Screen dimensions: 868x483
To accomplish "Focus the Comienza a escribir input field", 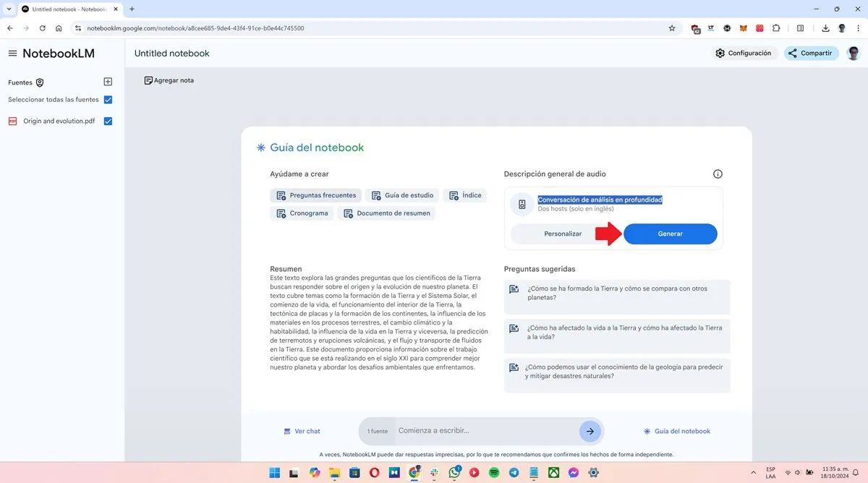I will pyautogui.click(x=485, y=431).
